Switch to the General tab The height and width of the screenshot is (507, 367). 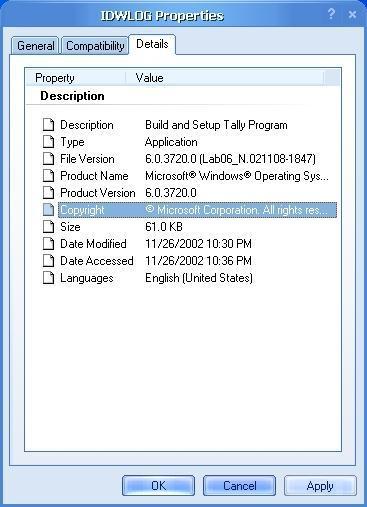(35, 46)
